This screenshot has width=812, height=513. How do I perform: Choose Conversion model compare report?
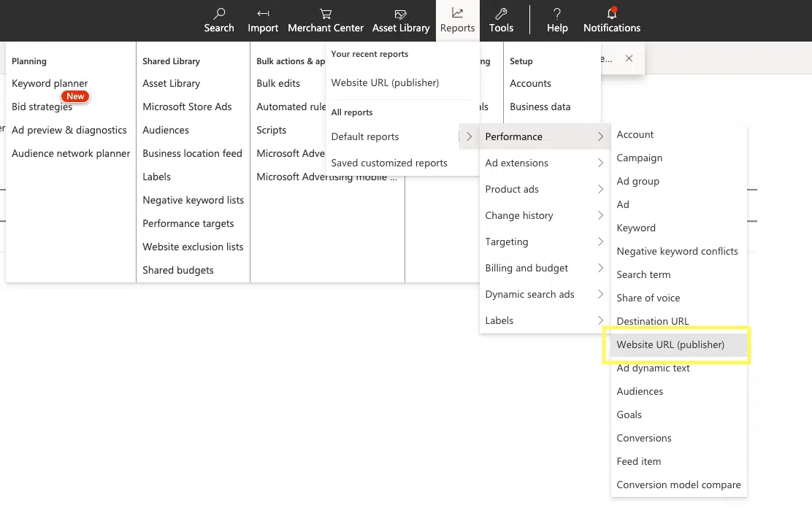pyautogui.click(x=678, y=485)
